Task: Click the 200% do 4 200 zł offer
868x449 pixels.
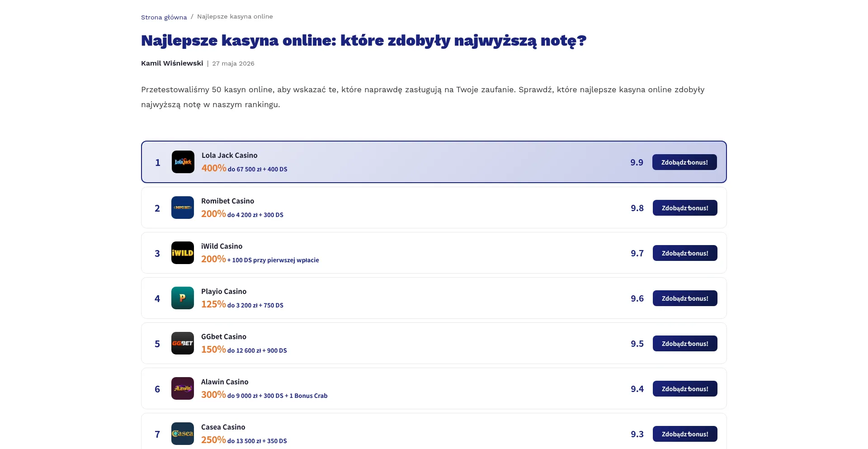Action: (242, 214)
